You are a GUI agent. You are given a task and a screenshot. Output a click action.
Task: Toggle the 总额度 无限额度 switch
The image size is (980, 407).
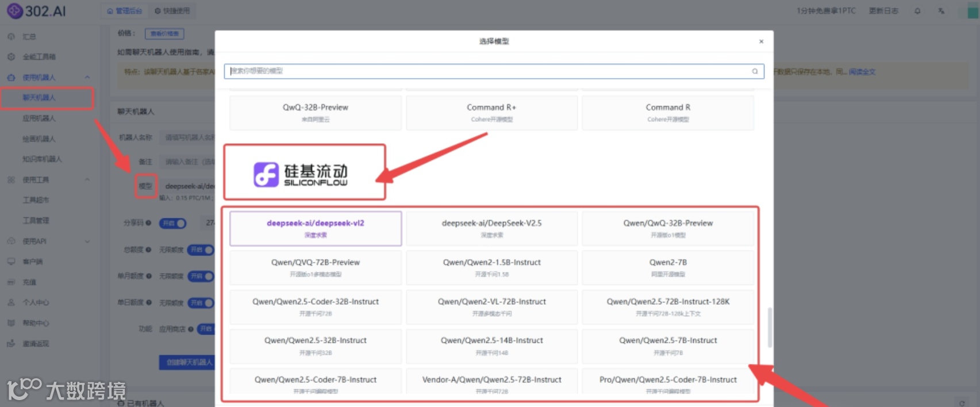(x=201, y=249)
